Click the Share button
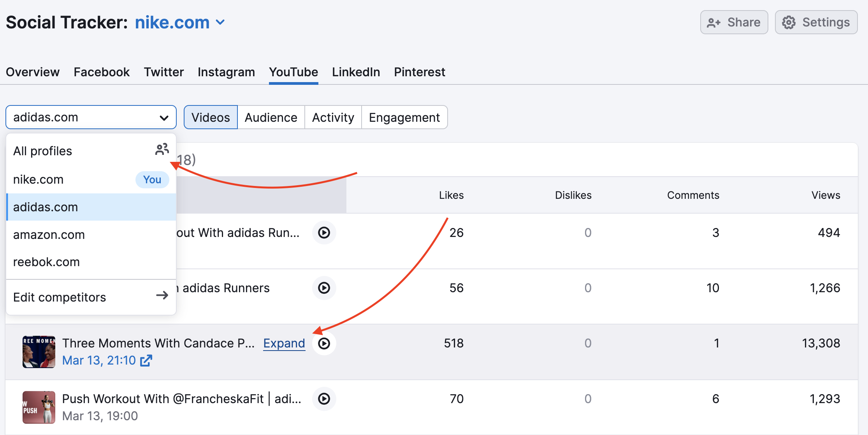Viewport: 868px width, 435px height. click(x=734, y=22)
